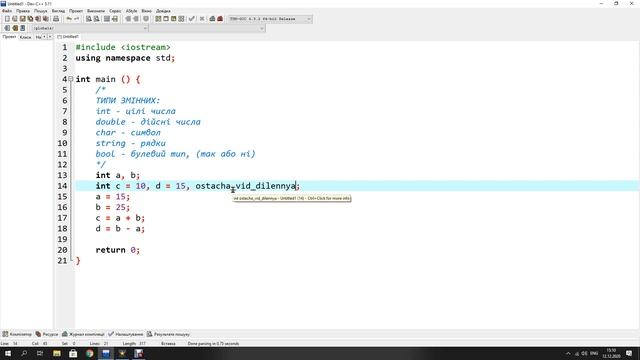
Task: Click the Goto Function toolbar icon
Action: coord(107,19)
